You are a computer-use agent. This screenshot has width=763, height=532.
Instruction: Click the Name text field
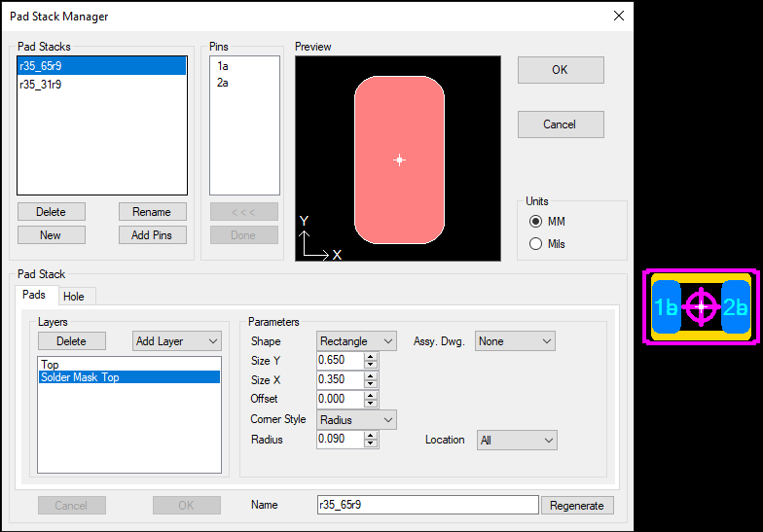pos(427,505)
